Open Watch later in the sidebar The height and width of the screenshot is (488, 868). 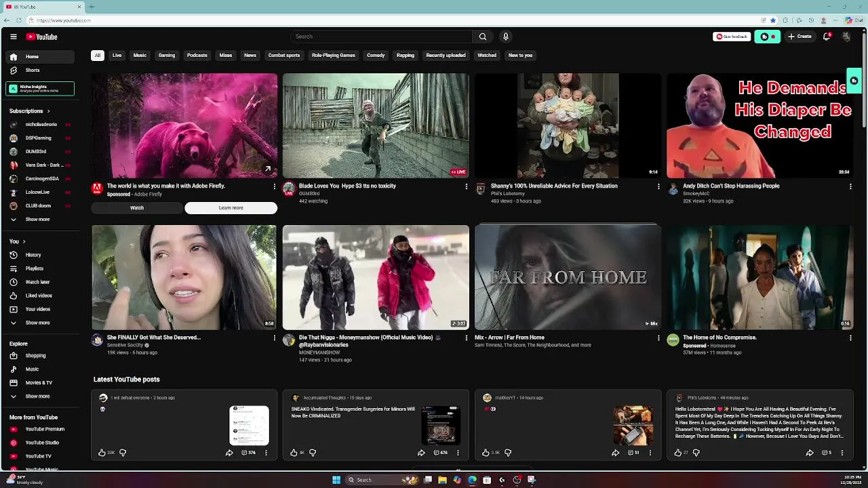41,282
